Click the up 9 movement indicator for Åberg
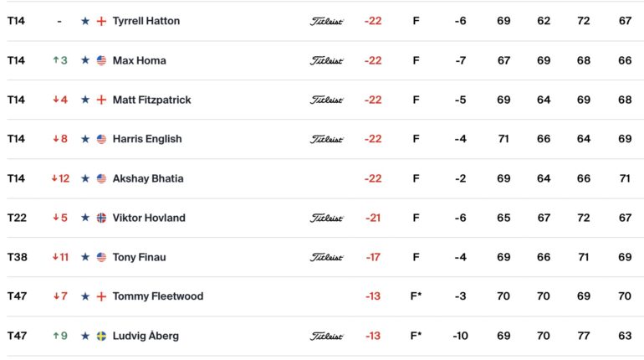The image size is (644, 360). [60, 336]
